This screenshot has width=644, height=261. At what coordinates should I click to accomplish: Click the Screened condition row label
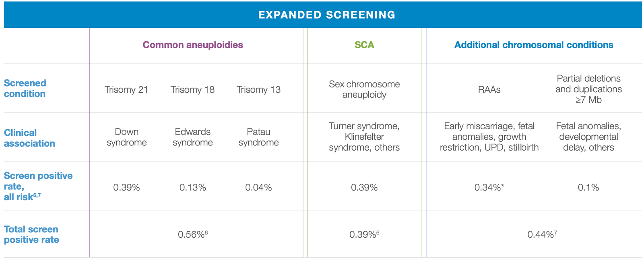tap(25, 88)
